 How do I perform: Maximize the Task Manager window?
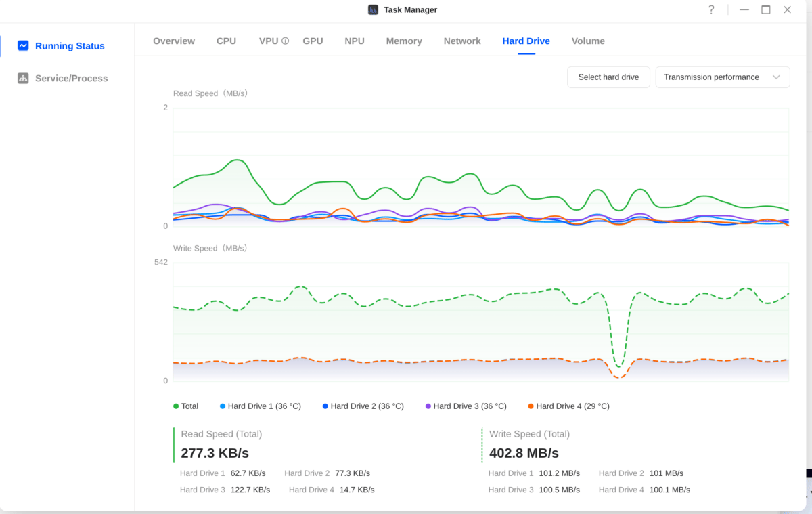[765, 9]
